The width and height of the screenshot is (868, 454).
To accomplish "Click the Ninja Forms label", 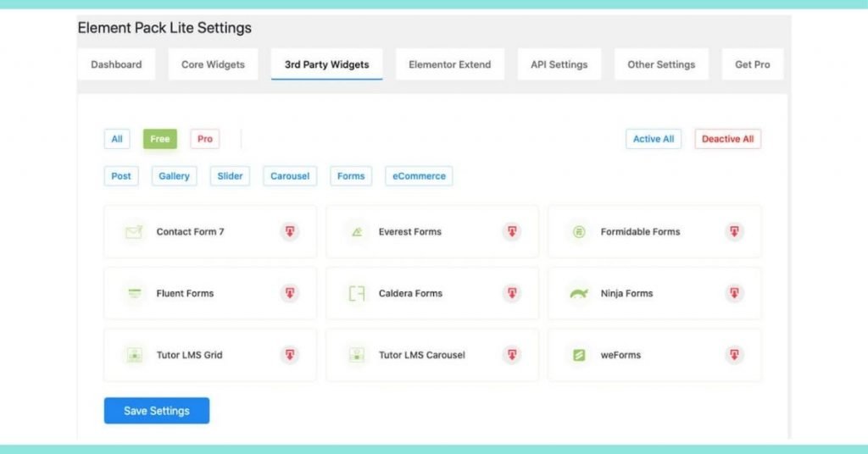I will point(626,293).
